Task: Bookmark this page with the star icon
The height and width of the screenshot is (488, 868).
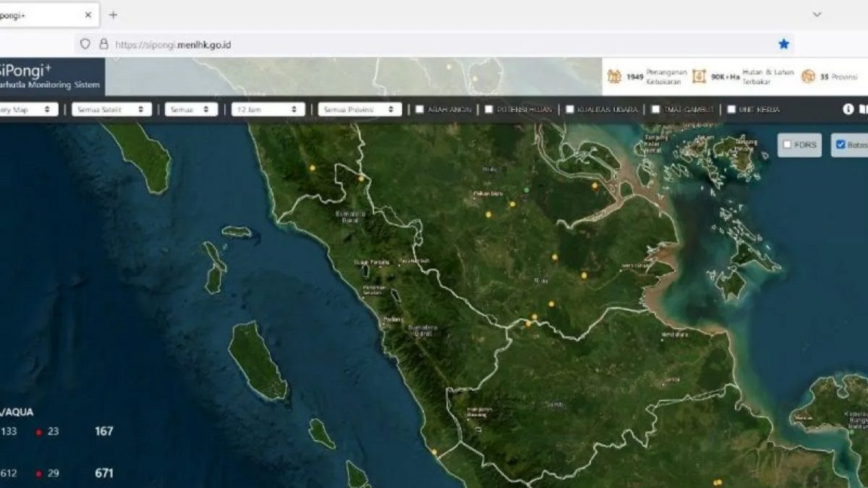Action: coord(783,44)
